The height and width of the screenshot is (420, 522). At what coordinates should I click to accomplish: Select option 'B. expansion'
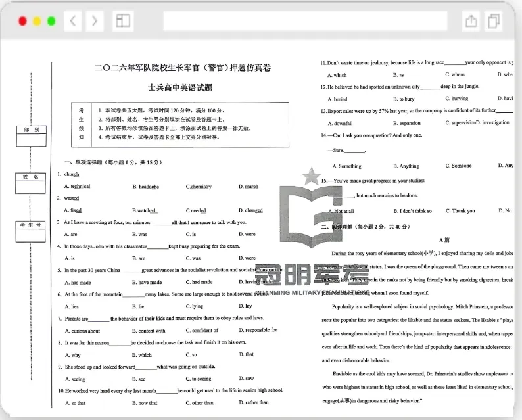pos(407,123)
